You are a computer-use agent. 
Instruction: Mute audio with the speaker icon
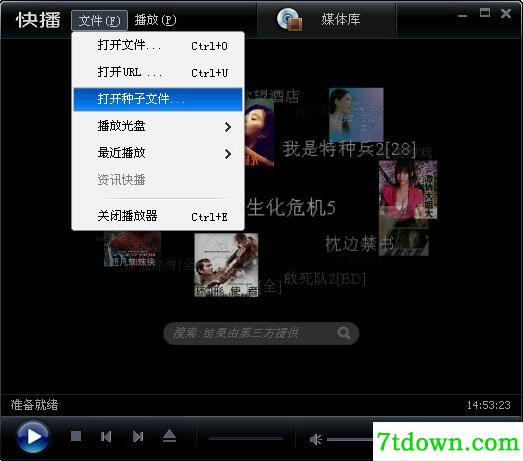tap(315, 439)
